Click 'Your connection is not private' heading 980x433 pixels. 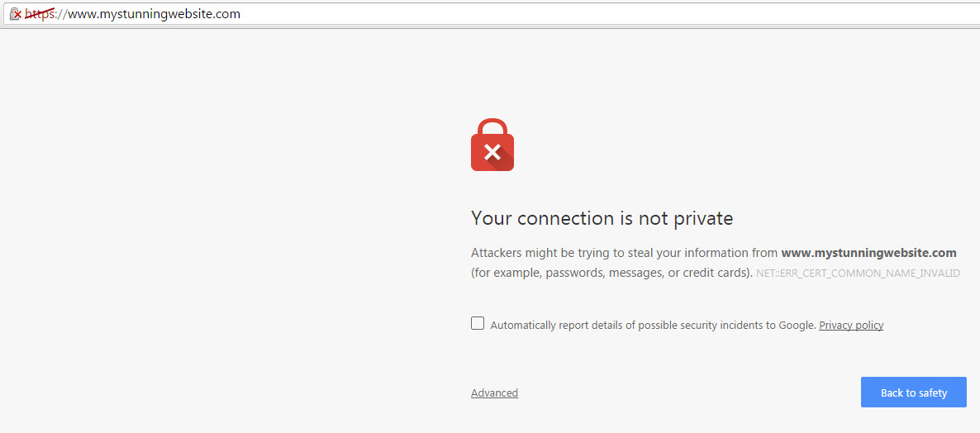tap(602, 219)
